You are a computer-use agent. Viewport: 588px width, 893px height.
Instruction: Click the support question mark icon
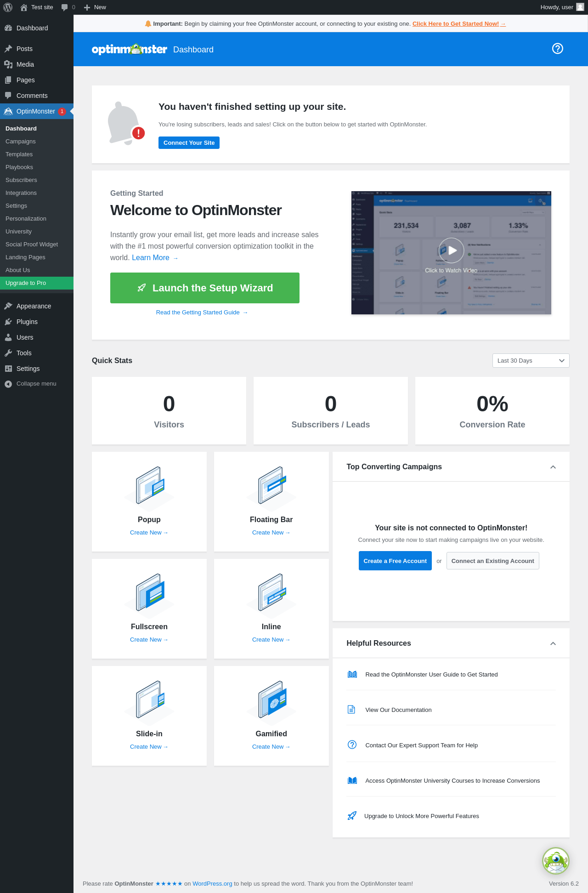coord(352,745)
